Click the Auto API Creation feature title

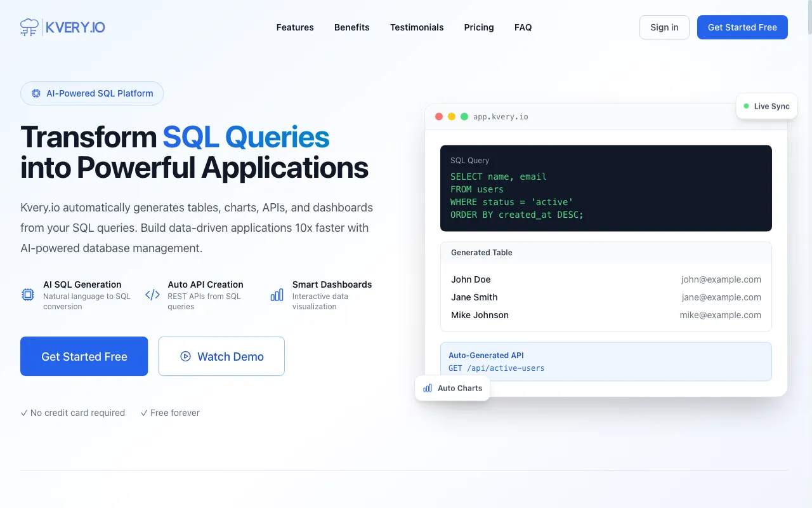(x=206, y=284)
